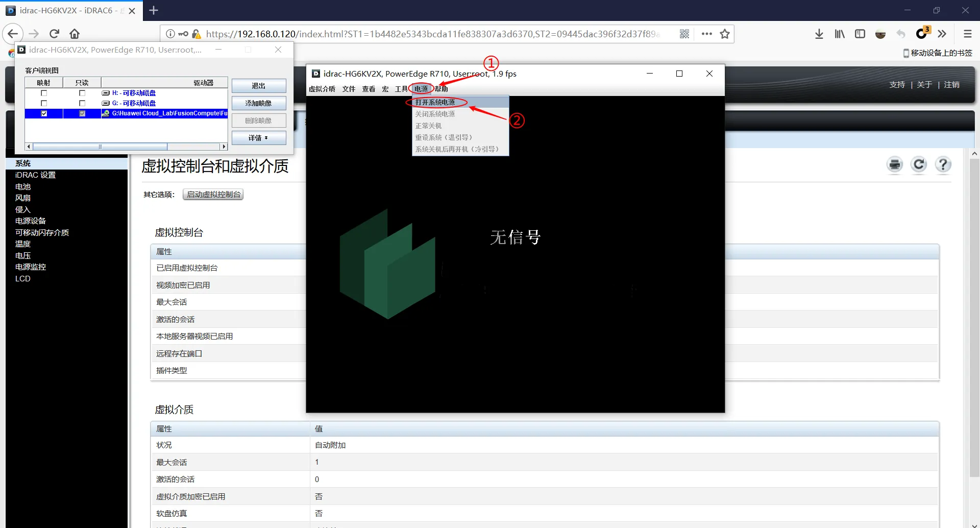
Task: Click the 支持 link in iDRAC header
Action: pos(897,85)
